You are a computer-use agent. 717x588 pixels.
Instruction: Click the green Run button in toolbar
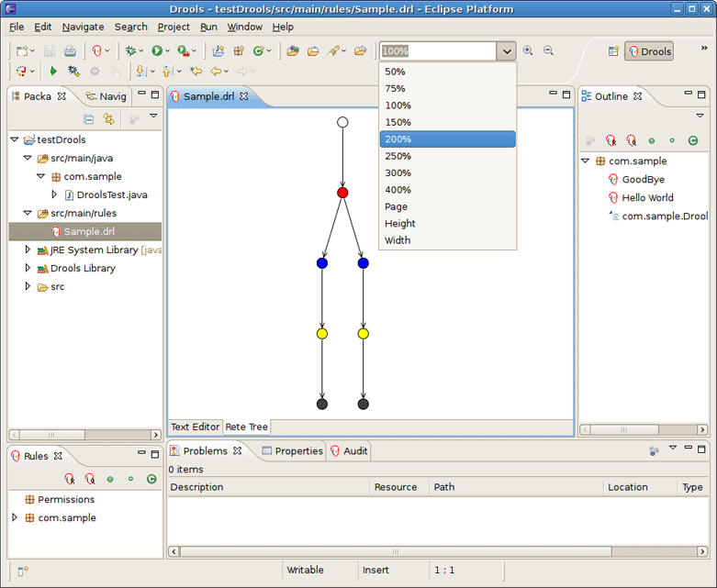coord(157,51)
